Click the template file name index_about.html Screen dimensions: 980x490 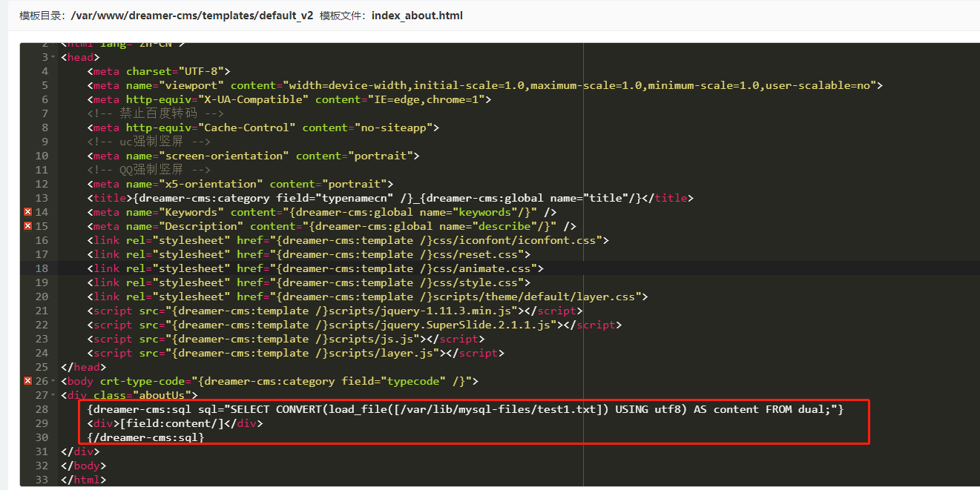417,16
